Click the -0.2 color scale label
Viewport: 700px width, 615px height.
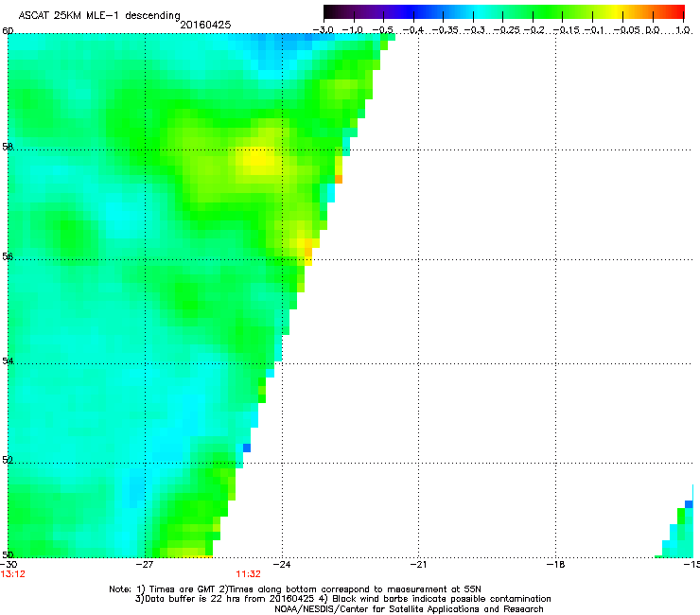(x=534, y=30)
